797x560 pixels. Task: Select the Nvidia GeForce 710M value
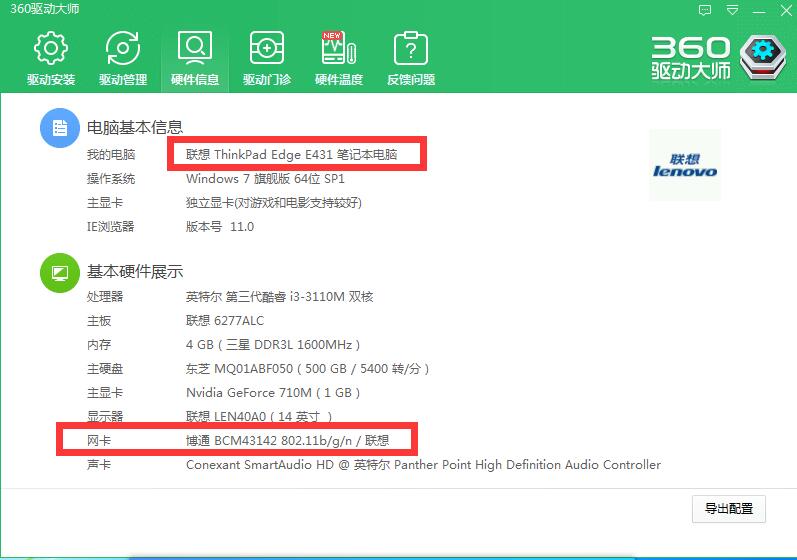coord(273,392)
